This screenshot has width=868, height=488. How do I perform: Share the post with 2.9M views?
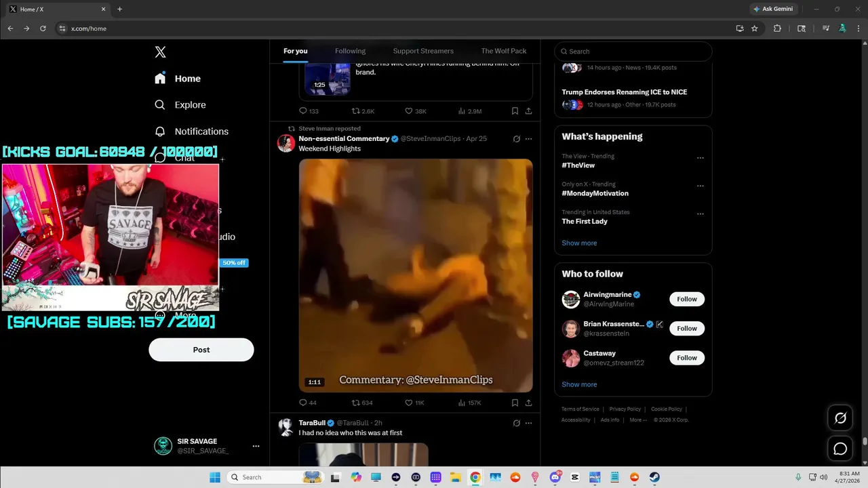(x=528, y=111)
